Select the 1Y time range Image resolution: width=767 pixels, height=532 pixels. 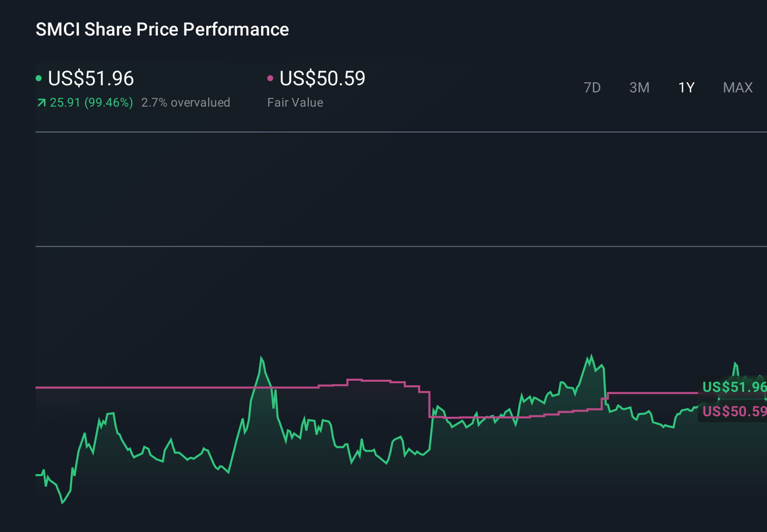686,87
